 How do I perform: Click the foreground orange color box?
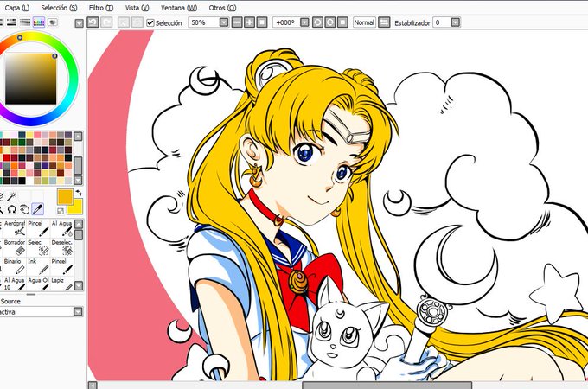[x=65, y=197]
